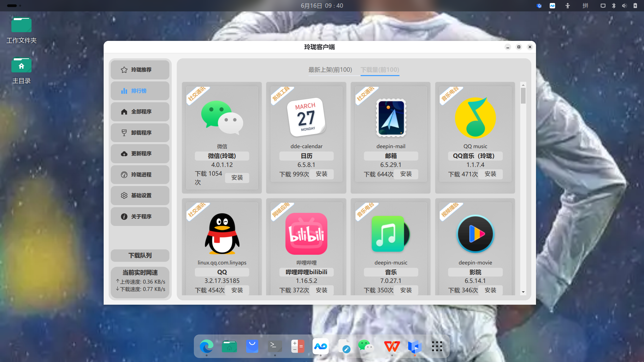The image size is (644, 362).
Task: Open 基础设置 gear sidebar item
Action: 140,195
